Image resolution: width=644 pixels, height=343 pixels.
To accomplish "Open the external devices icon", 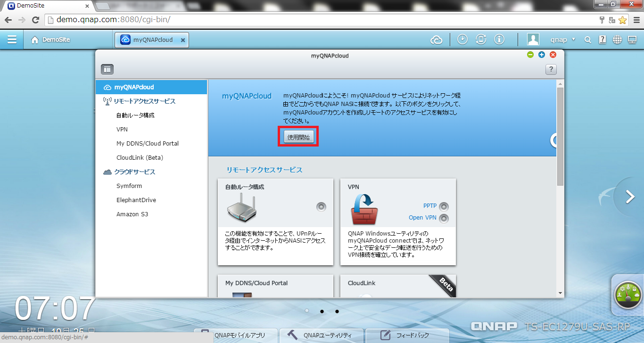I will 481,40.
